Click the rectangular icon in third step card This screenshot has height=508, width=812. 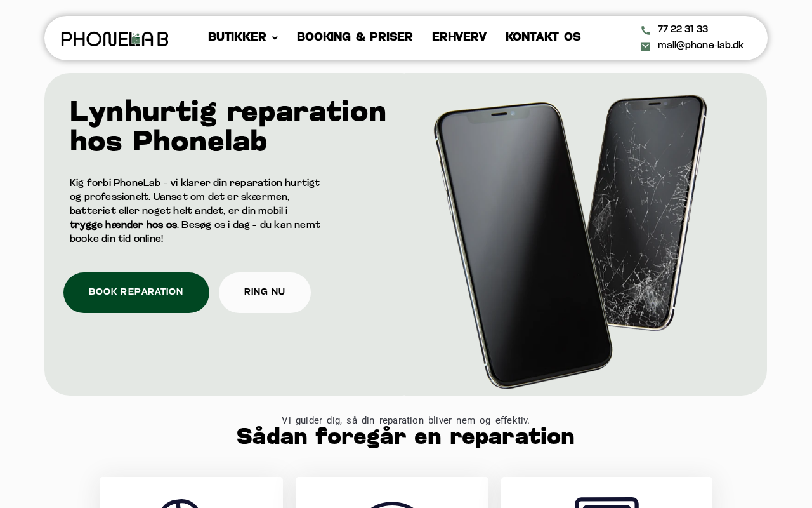606,502
